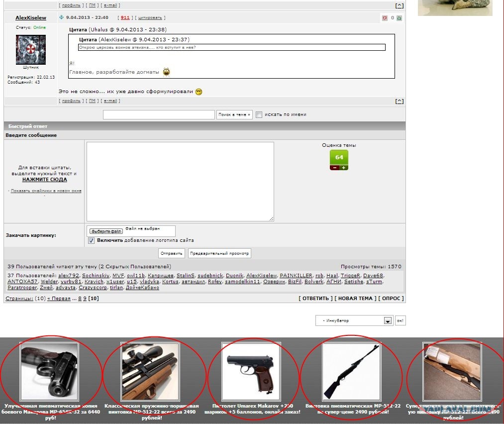
Task: Open user PAINKILLER's profile link
Action: click(x=296, y=276)
